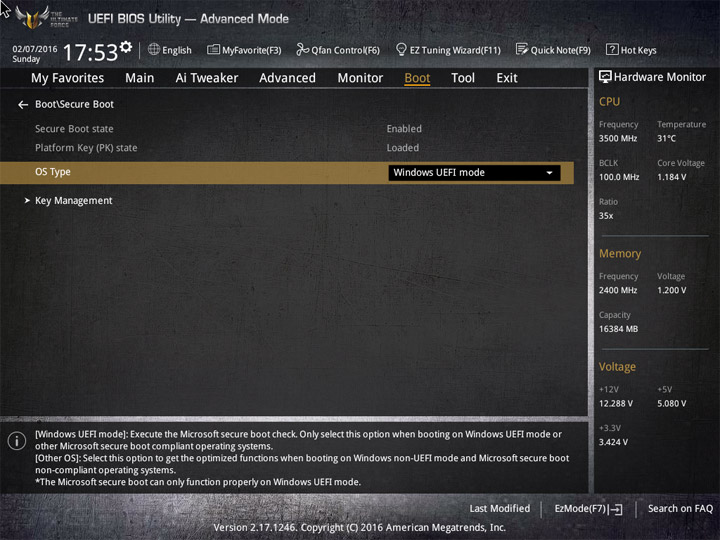Click the back arrow to Boot menu

coord(23,105)
